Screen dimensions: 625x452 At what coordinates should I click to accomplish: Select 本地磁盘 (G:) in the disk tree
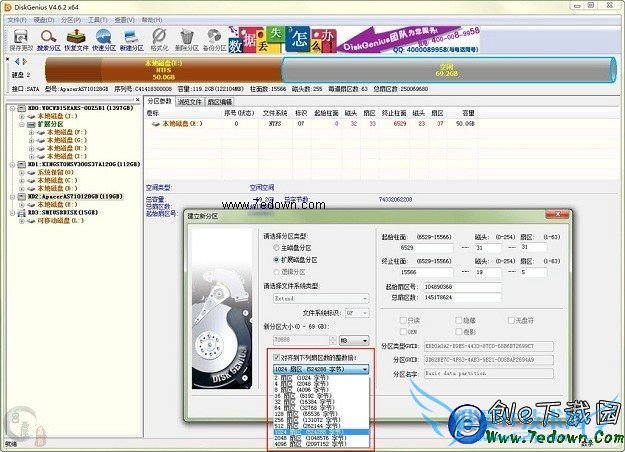(x=67, y=140)
